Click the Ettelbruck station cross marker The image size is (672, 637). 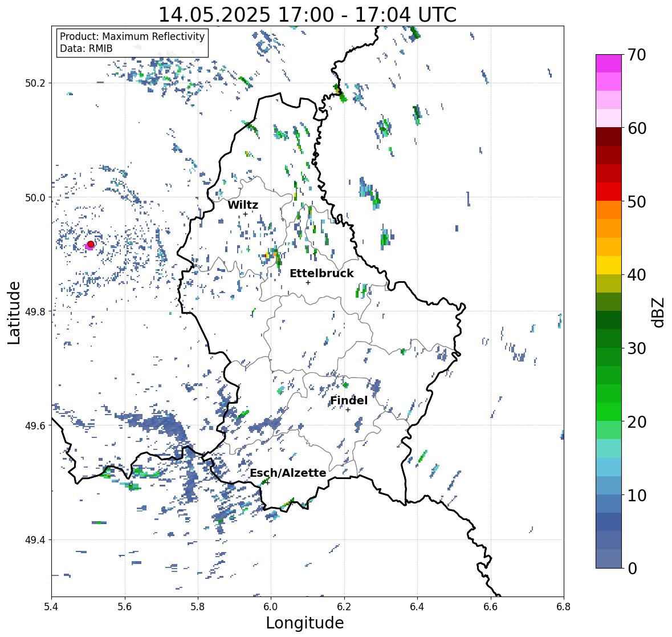(308, 282)
